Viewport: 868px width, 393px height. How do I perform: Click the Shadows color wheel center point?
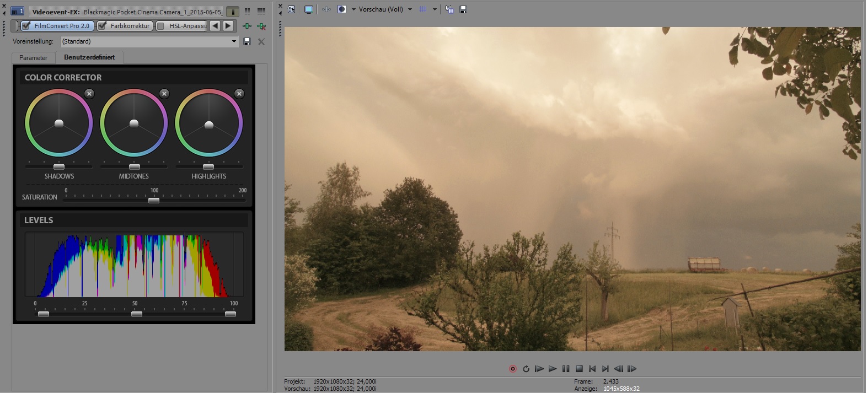59,123
